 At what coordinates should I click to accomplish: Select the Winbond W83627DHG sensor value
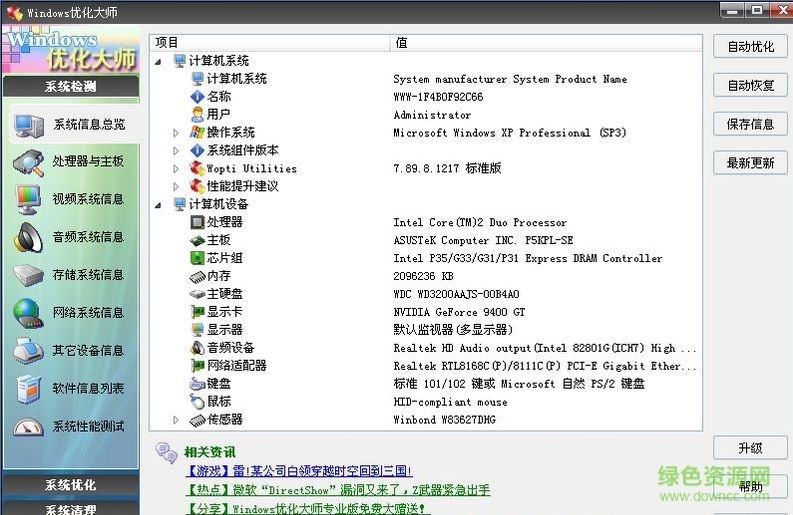(x=445, y=420)
